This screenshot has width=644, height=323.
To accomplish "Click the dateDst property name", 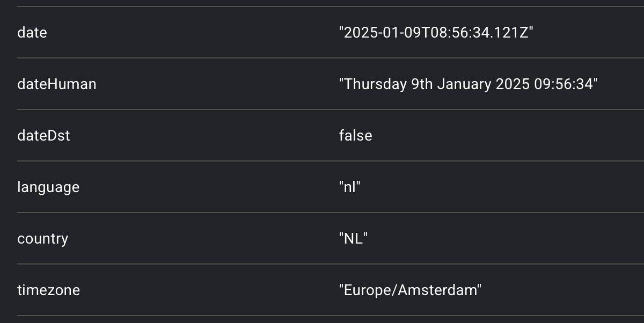I will [x=43, y=136].
